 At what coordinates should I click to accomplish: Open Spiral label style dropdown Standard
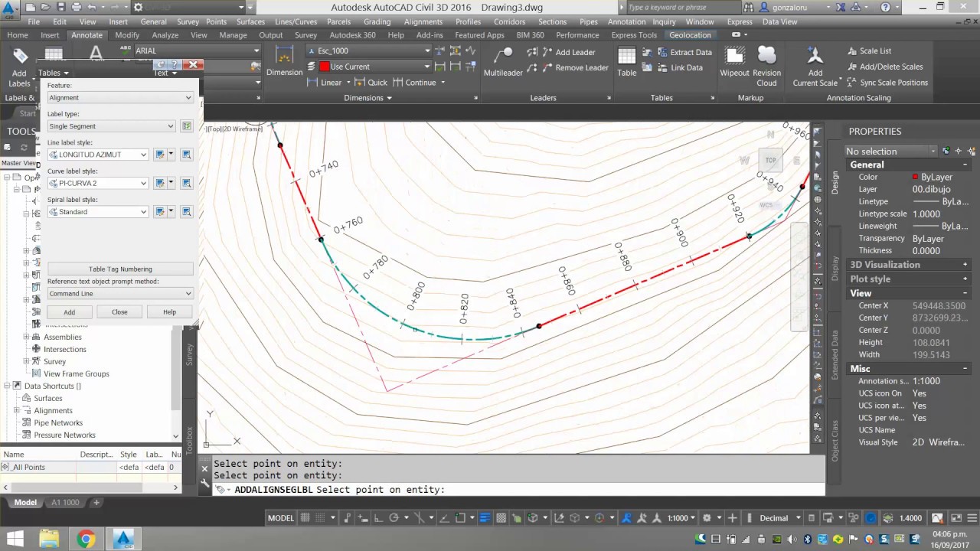point(98,212)
